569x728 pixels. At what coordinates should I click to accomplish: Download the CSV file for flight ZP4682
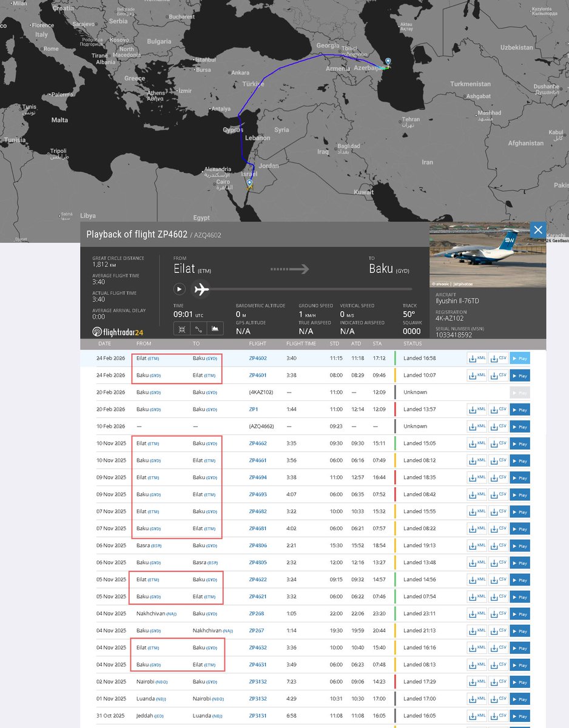click(498, 511)
